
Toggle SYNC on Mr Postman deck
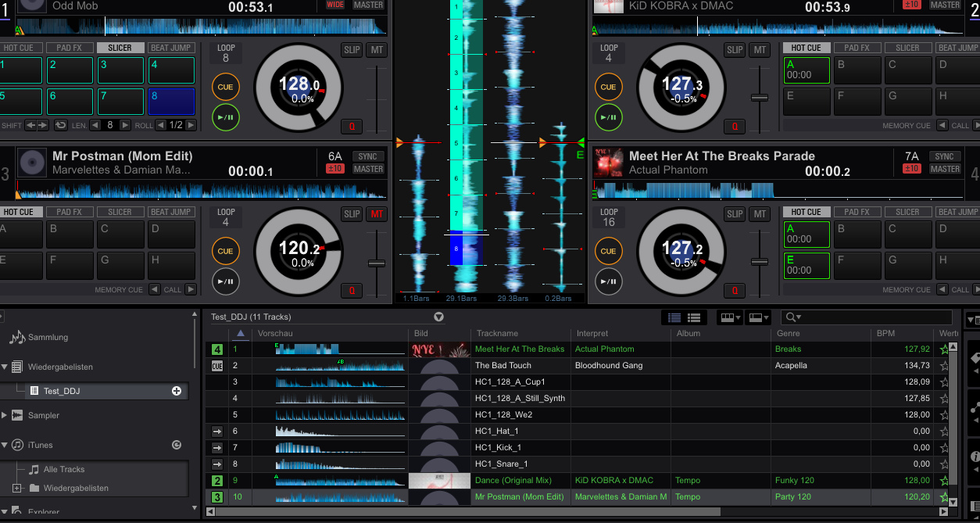point(368,156)
